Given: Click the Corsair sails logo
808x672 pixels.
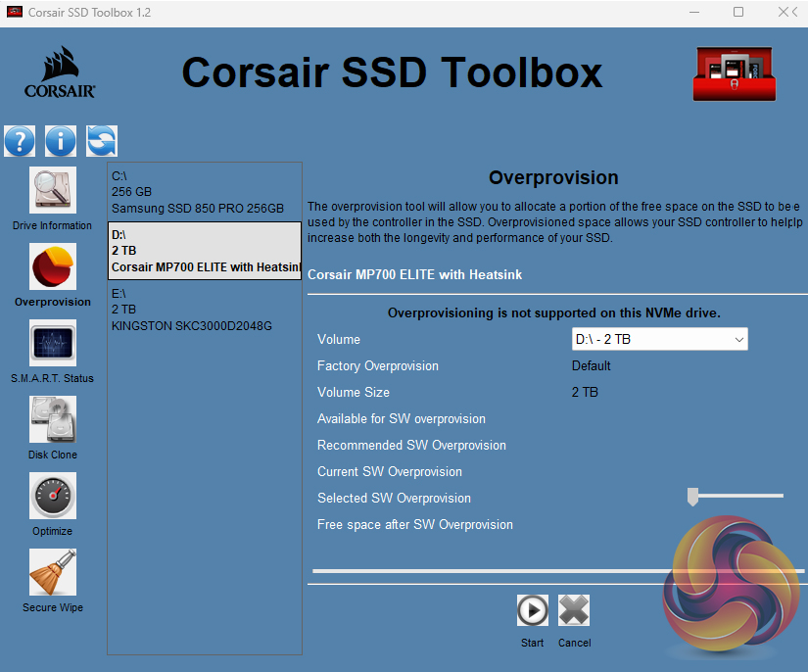Looking at the screenshot, I should click(60, 73).
